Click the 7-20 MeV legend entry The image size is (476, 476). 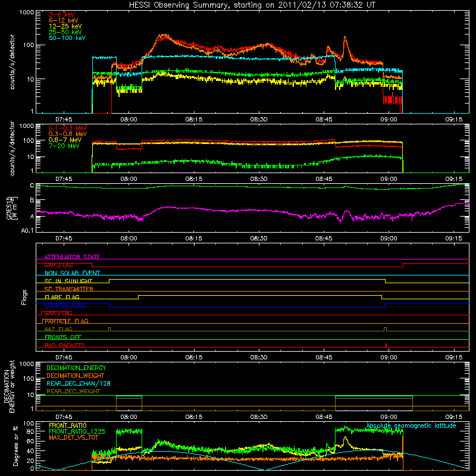pyautogui.click(x=64, y=146)
